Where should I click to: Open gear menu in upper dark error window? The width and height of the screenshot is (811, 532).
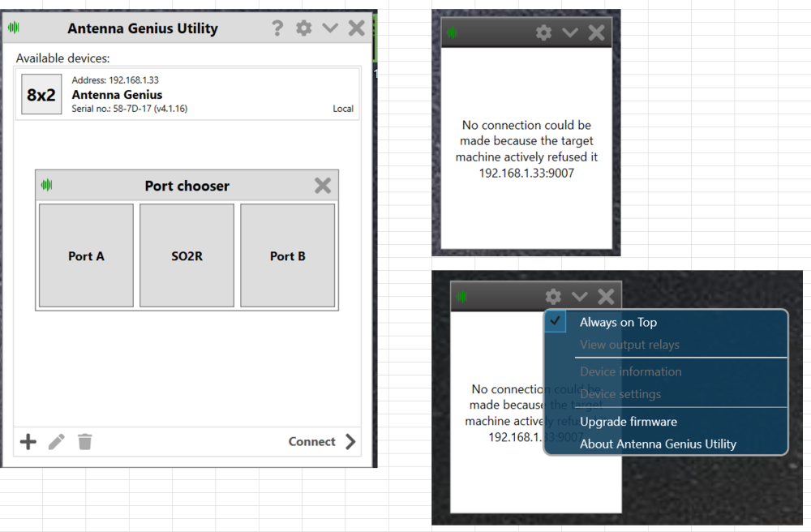pos(543,32)
